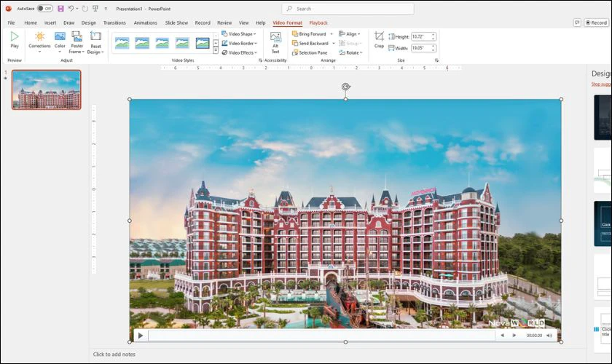Click to add notes area
Viewport: 612px width, 364px height.
tap(114, 355)
